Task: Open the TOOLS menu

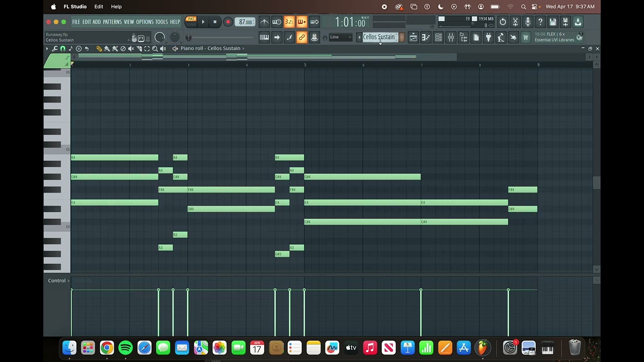Action: tap(162, 22)
